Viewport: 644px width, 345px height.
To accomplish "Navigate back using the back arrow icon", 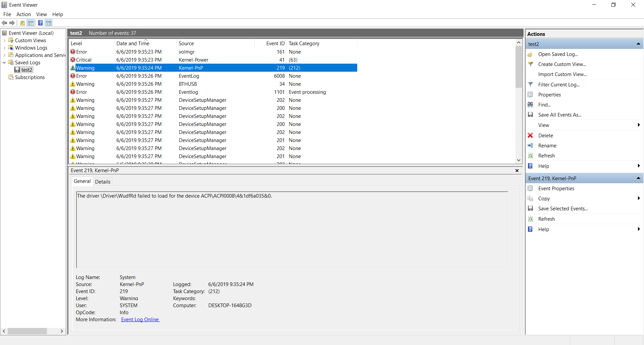I will click(x=4, y=23).
